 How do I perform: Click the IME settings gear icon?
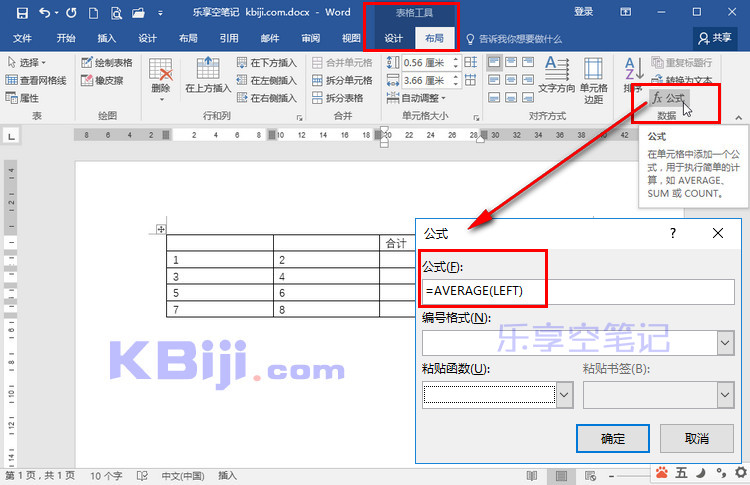click(741, 473)
